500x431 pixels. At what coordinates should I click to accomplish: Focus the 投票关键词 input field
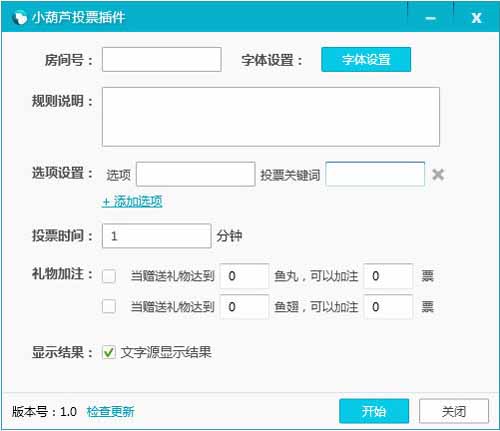pos(375,174)
